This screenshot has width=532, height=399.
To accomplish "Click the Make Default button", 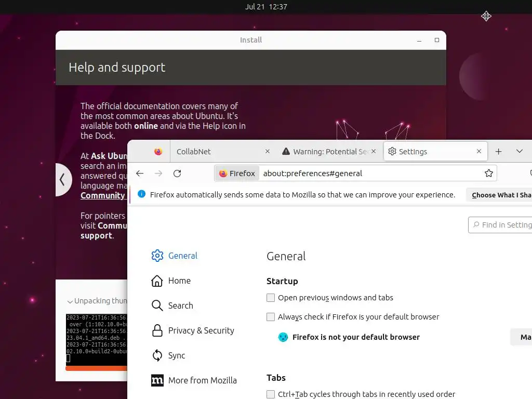I will click(522, 337).
